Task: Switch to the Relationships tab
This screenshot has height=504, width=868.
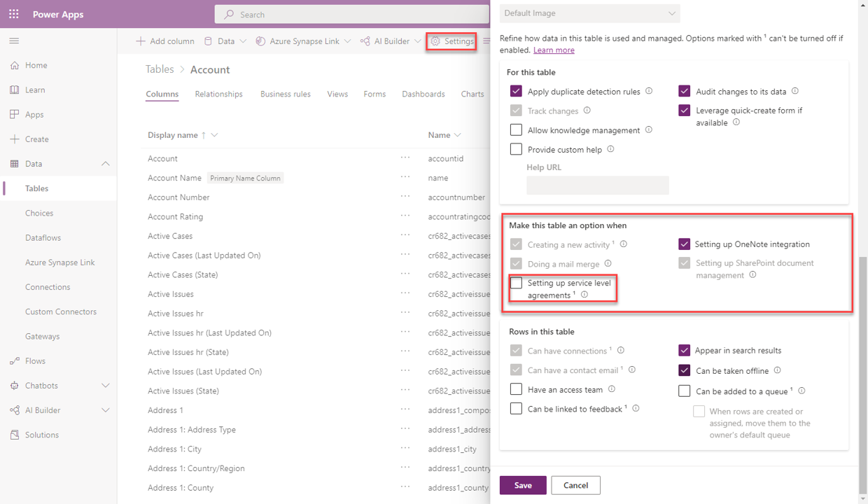Action: 218,94
